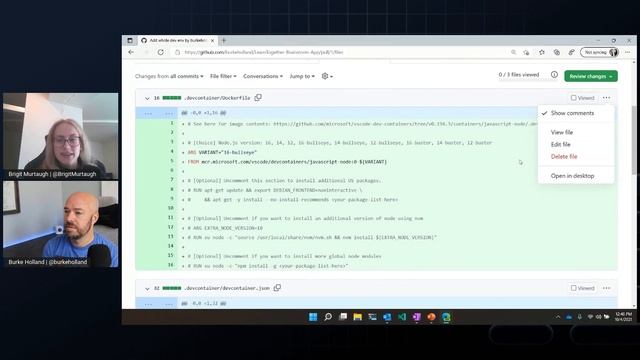Image resolution: width=640 pixels, height=360 pixels.
Task: Click the files viewed info icon
Action: coord(554,75)
